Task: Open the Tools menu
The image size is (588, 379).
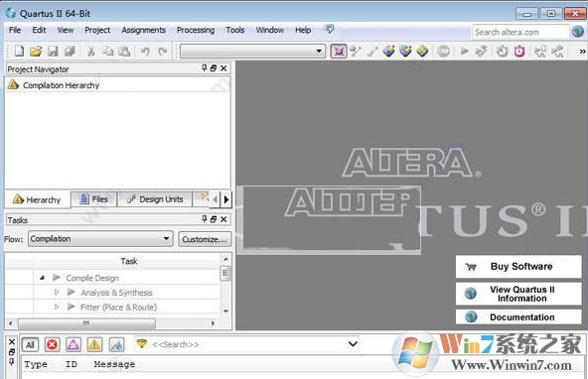Action: [x=235, y=30]
